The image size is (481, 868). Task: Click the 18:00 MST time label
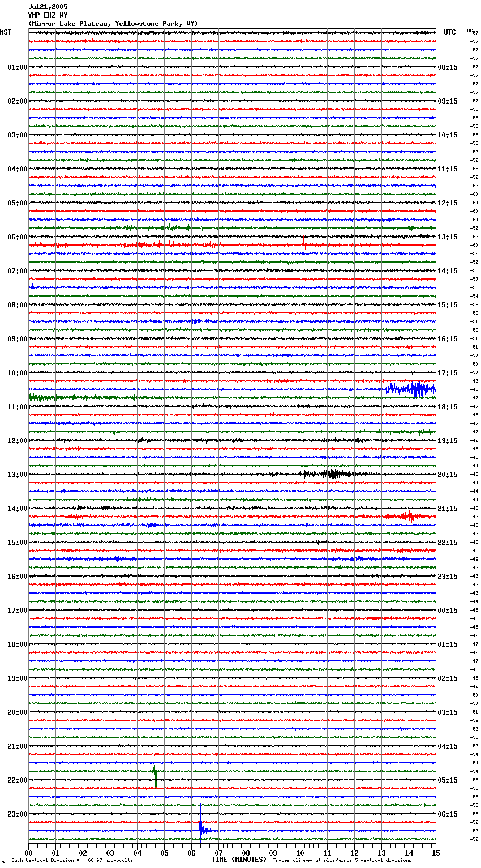point(18,644)
